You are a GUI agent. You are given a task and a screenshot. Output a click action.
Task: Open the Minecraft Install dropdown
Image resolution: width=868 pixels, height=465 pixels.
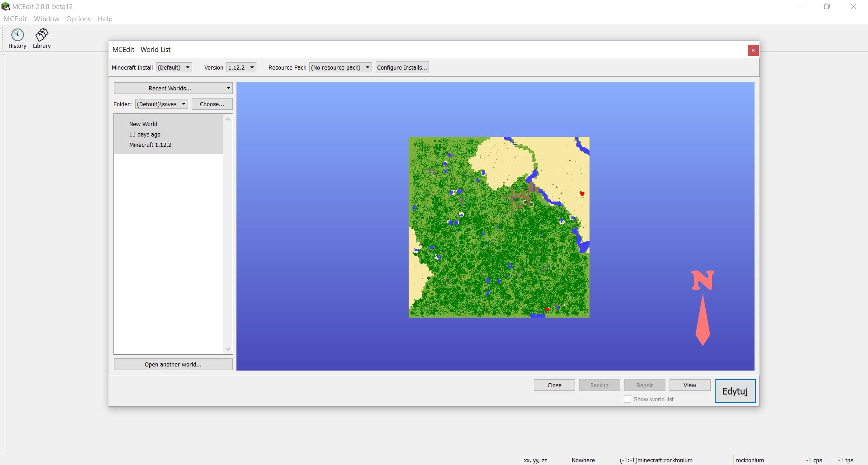174,67
